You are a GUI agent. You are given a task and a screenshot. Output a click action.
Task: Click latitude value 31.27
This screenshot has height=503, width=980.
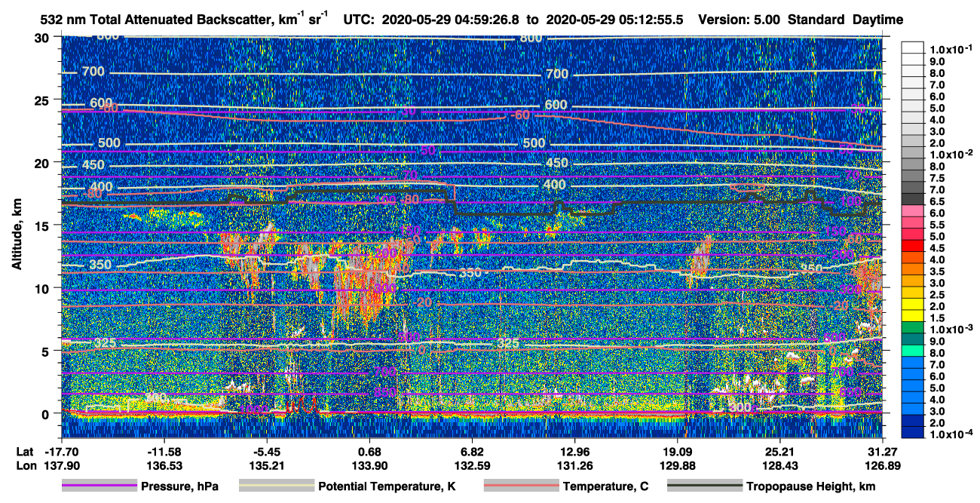(x=883, y=452)
